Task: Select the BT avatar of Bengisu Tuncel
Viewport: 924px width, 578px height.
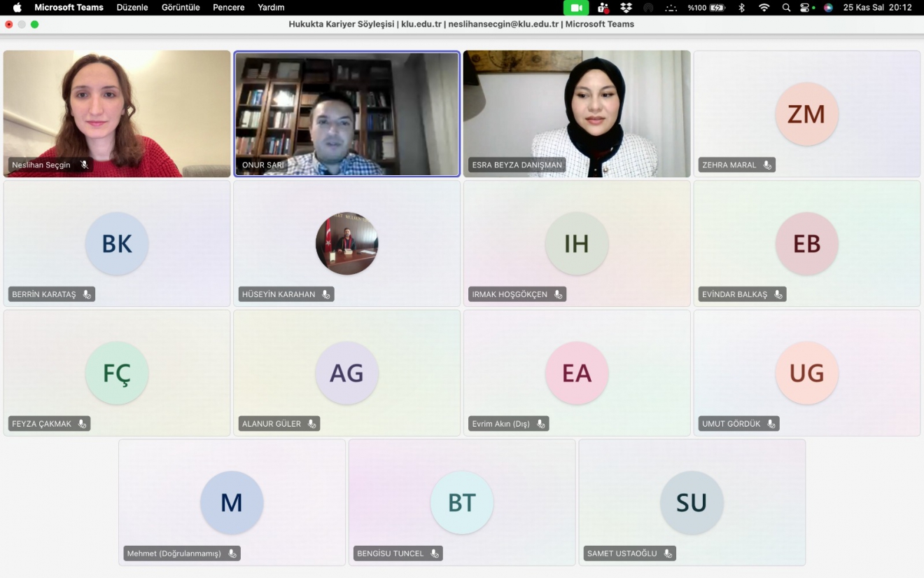Action: [x=461, y=502]
